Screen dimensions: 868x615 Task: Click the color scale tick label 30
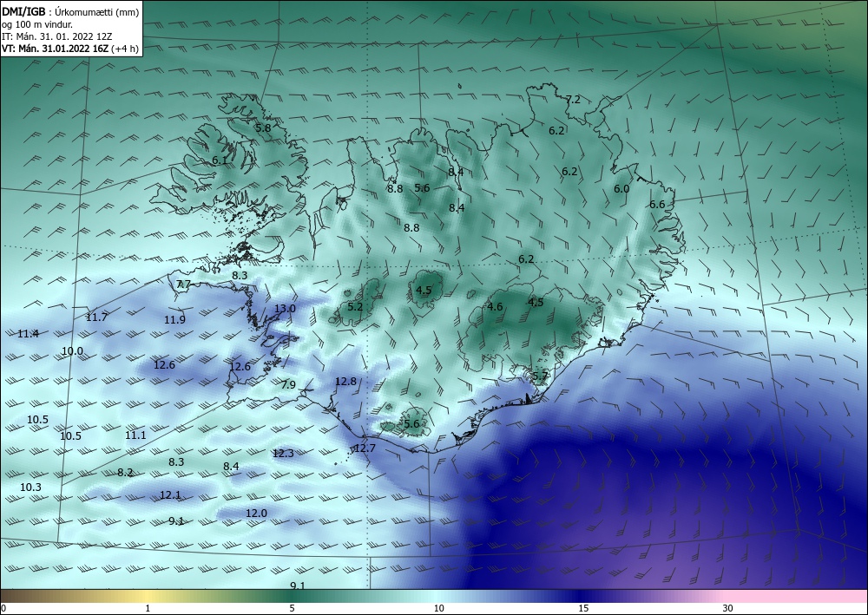coord(727,608)
